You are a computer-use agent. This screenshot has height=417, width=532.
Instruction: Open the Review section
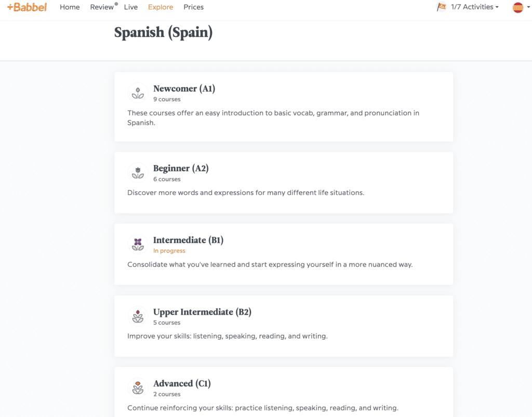[x=101, y=7]
